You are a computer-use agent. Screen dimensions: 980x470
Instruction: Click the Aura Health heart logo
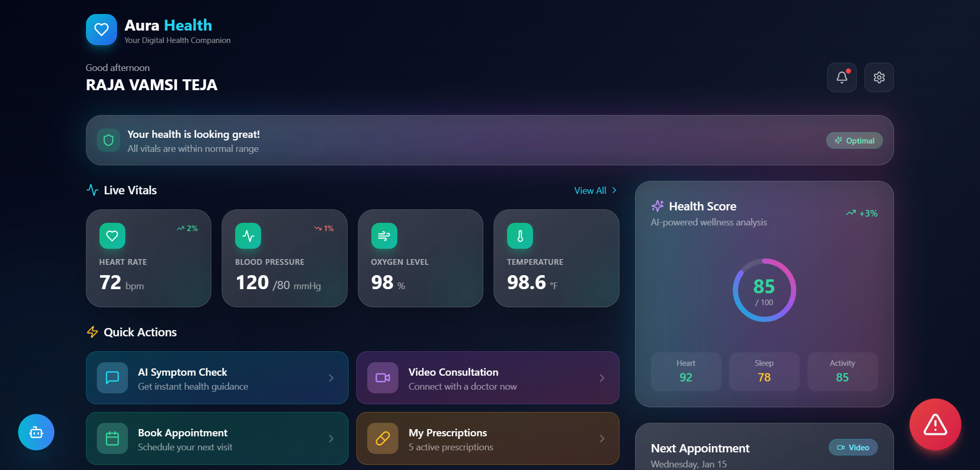click(x=102, y=30)
